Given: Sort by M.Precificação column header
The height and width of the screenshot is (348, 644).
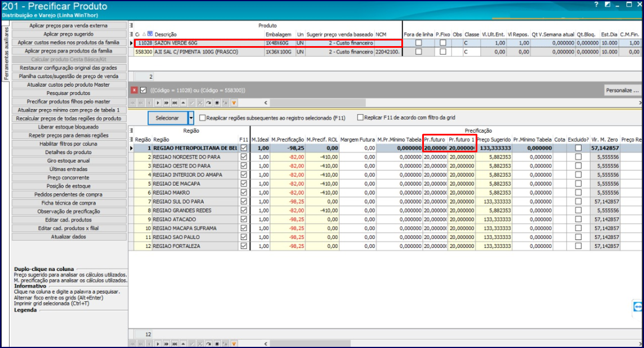Looking at the screenshot, I should click(288, 139).
